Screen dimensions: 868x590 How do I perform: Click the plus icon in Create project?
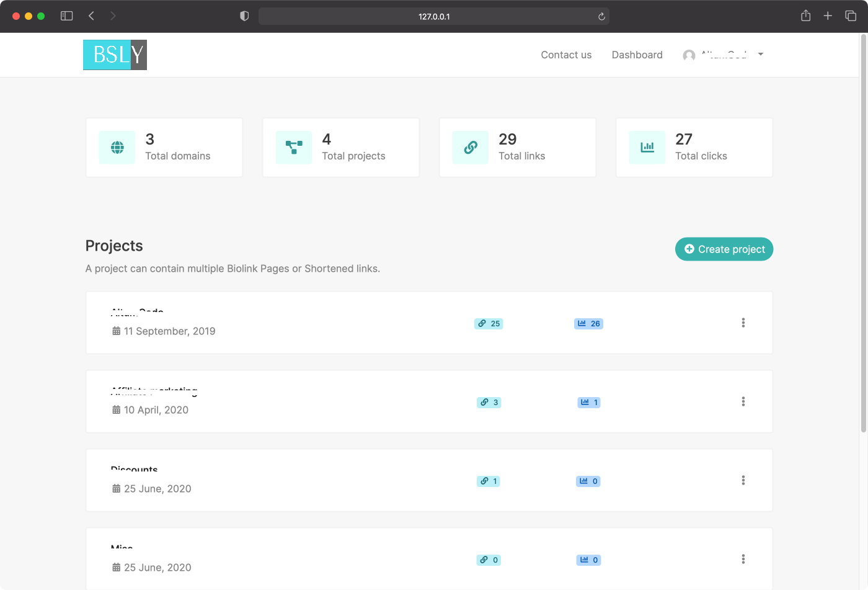pyautogui.click(x=689, y=249)
